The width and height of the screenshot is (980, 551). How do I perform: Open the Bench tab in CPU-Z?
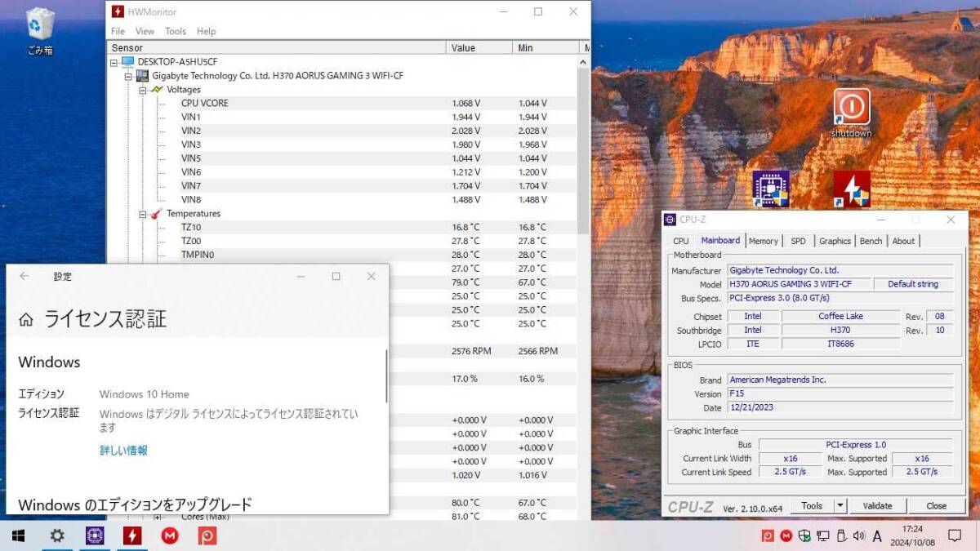(x=871, y=241)
